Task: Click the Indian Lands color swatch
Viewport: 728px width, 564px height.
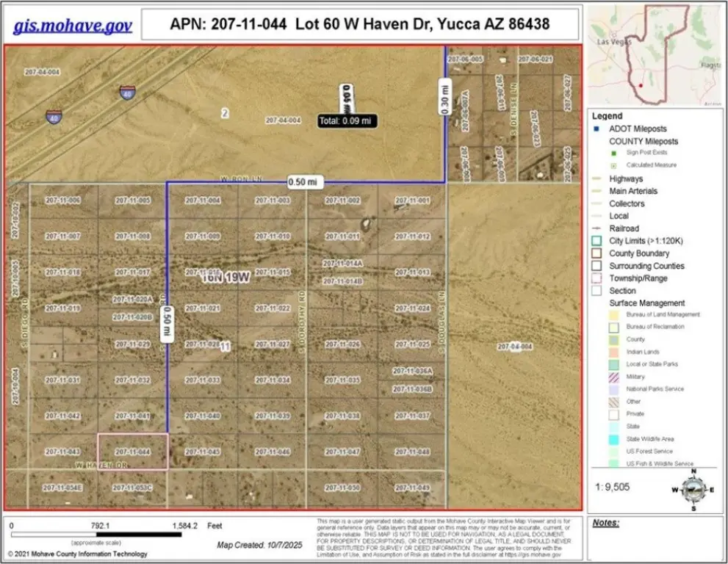Action: 611,352
